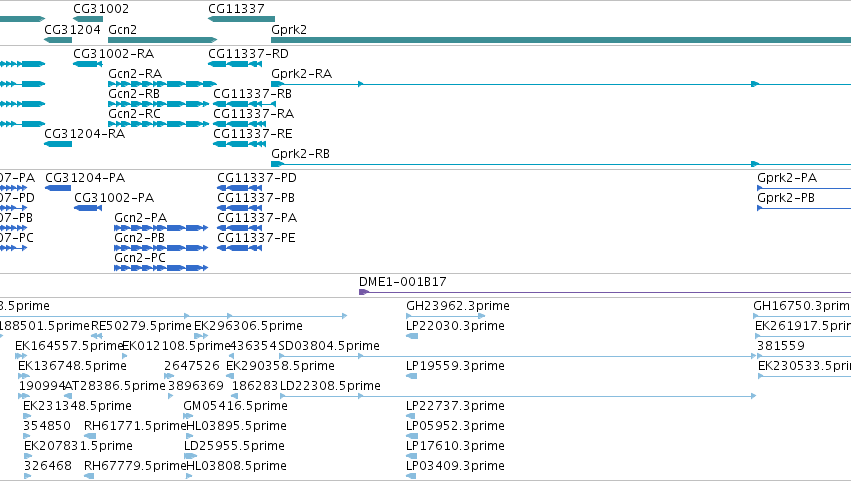851x481 pixels.
Task: Click EST LP03409.3prime label
Action: click(455, 466)
